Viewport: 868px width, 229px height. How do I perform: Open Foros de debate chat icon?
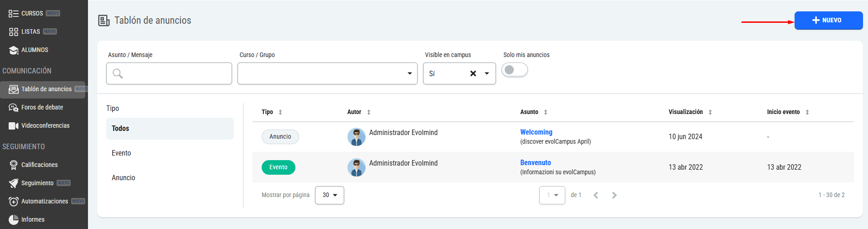coord(13,108)
